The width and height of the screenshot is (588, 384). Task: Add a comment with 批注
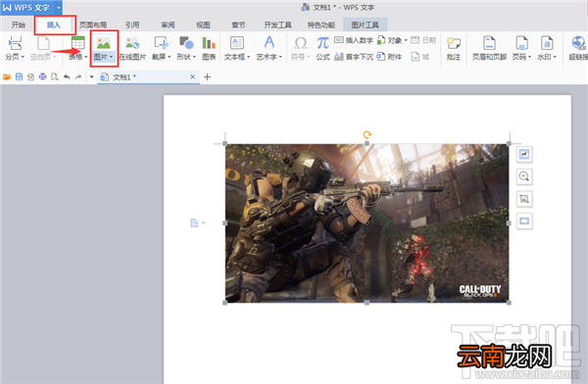[x=454, y=48]
